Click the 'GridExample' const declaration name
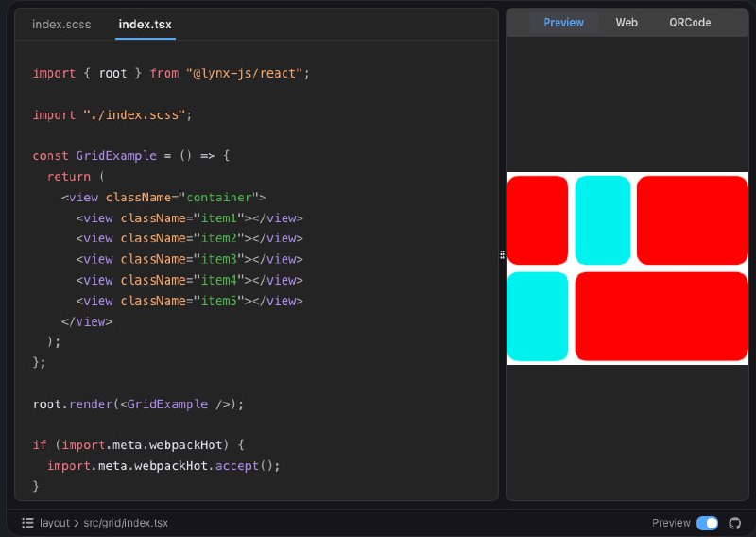 116,156
